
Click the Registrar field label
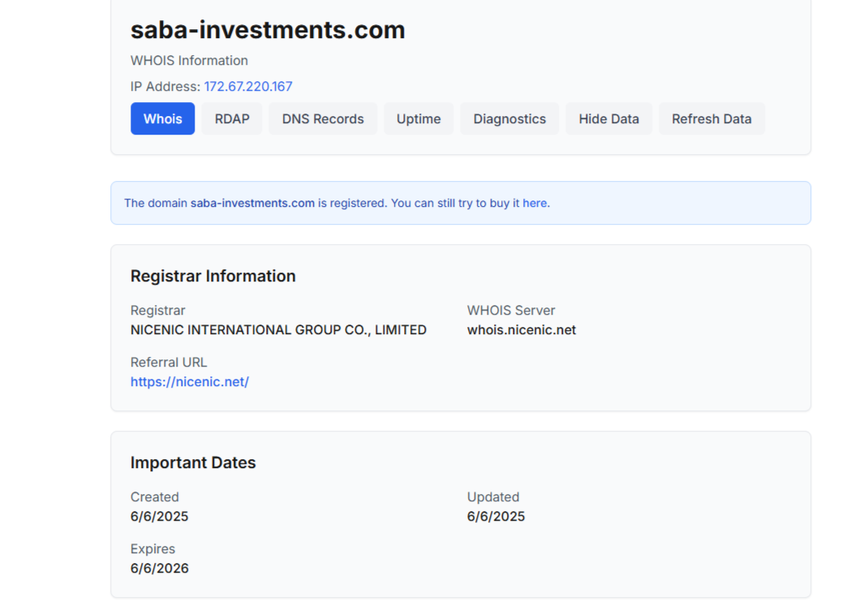pyautogui.click(x=157, y=311)
